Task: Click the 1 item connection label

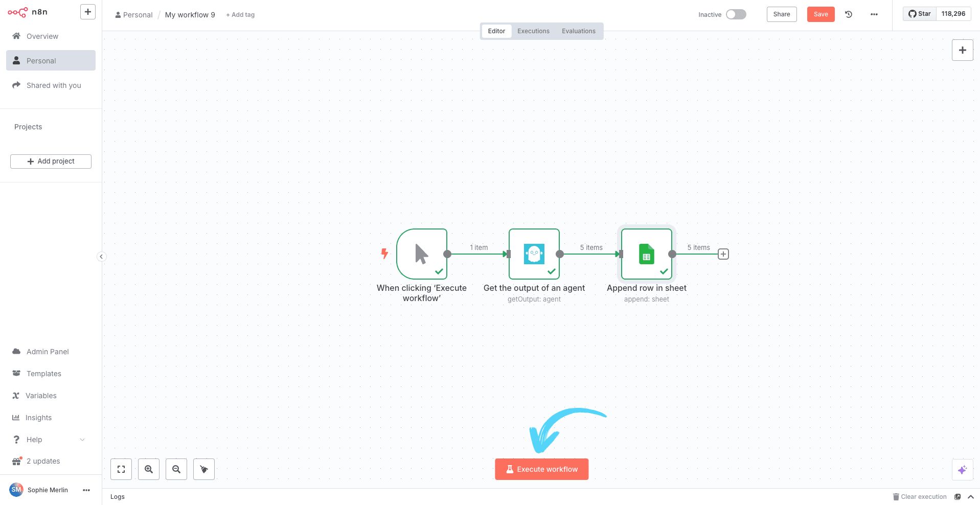Action: coord(479,247)
